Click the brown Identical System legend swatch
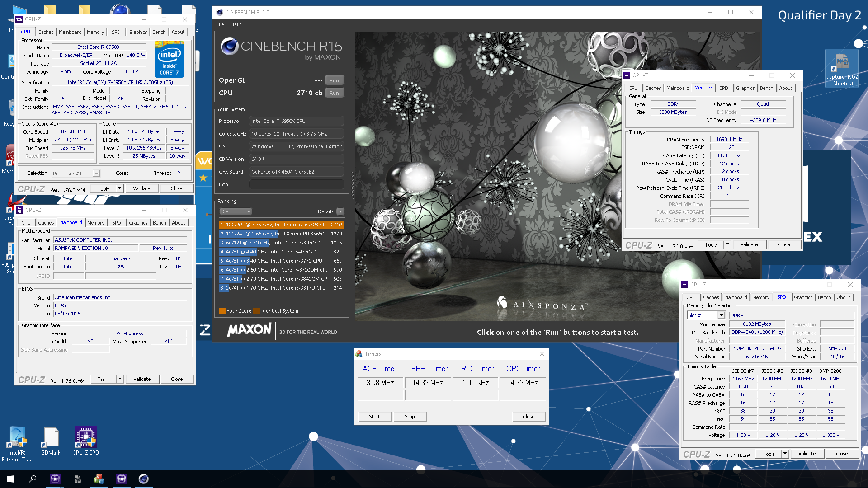This screenshot has width=868, height=488. tap(256, 311)
